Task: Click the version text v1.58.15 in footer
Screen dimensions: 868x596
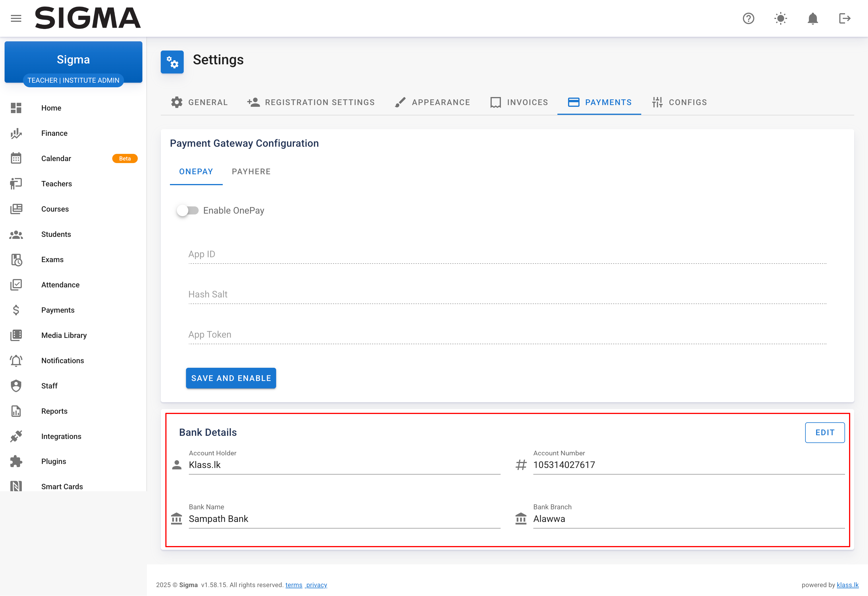Action: point(214,585)
